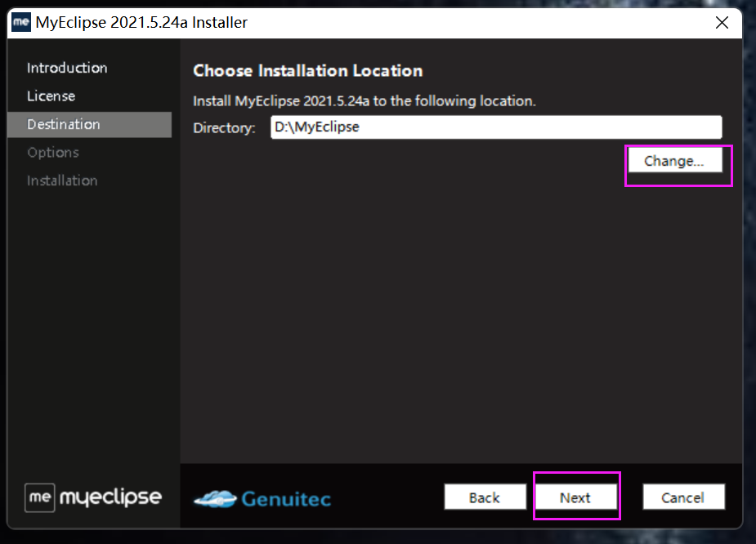Click the myeclipse logo at bottom left
Image resolution: width=756 pixels, height=544 pixels.
click(x=93, y=497)
